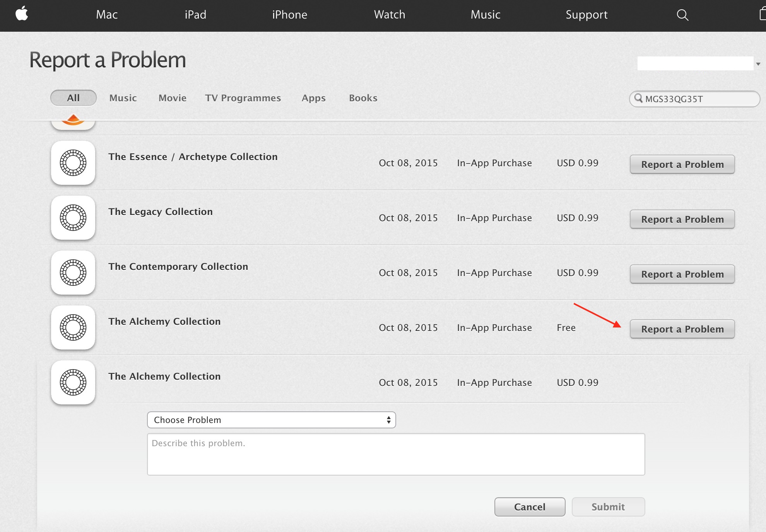Click the magnifier icon in search field
This screenshot has width=766, height=532.
pos(638,98)
